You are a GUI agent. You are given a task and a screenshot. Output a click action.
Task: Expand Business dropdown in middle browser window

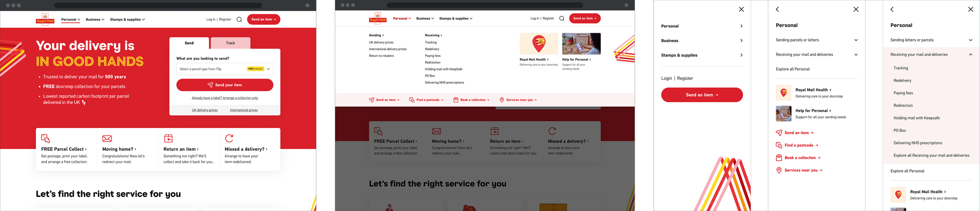pos(425,18)
